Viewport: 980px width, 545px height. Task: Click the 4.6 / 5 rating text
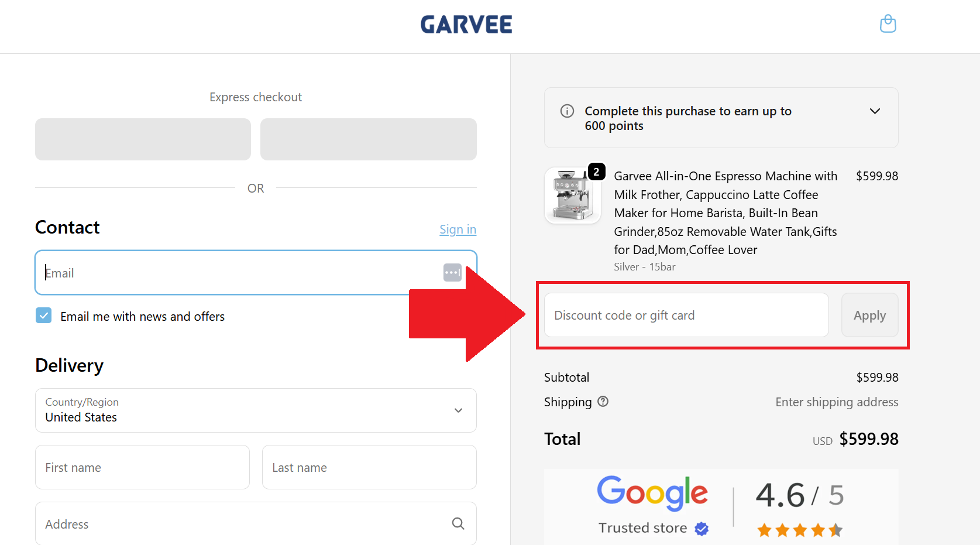800,495
